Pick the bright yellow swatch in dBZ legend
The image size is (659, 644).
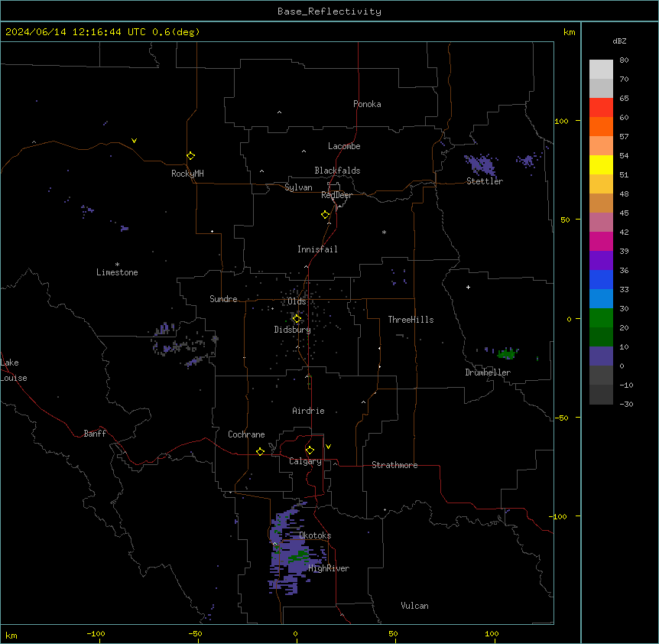coord(601,164)
